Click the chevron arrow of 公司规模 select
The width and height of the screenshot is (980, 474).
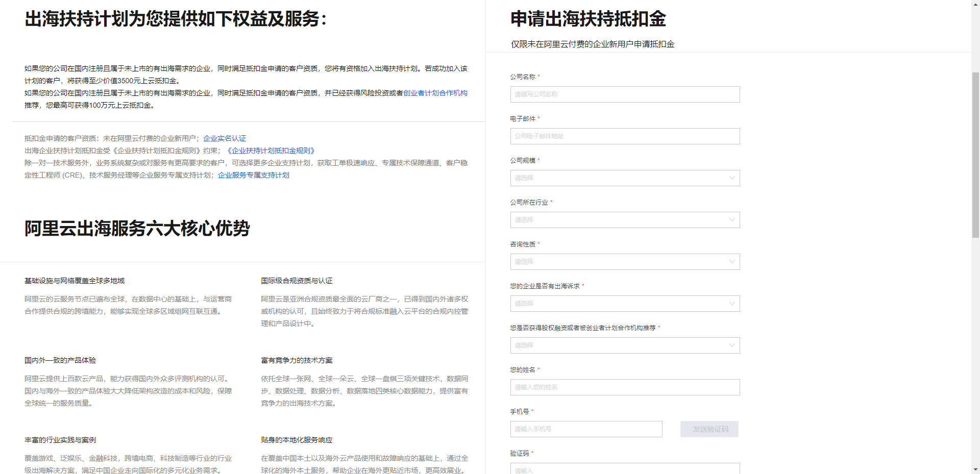point(732,178)
